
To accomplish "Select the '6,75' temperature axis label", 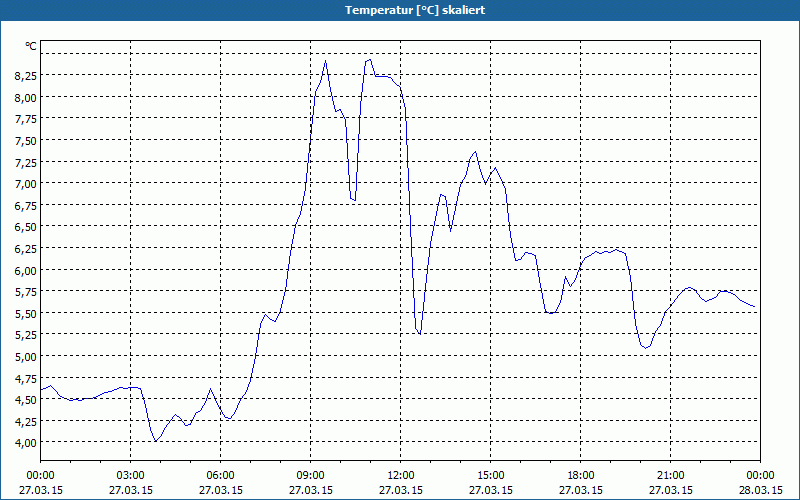I will [26, 206].
